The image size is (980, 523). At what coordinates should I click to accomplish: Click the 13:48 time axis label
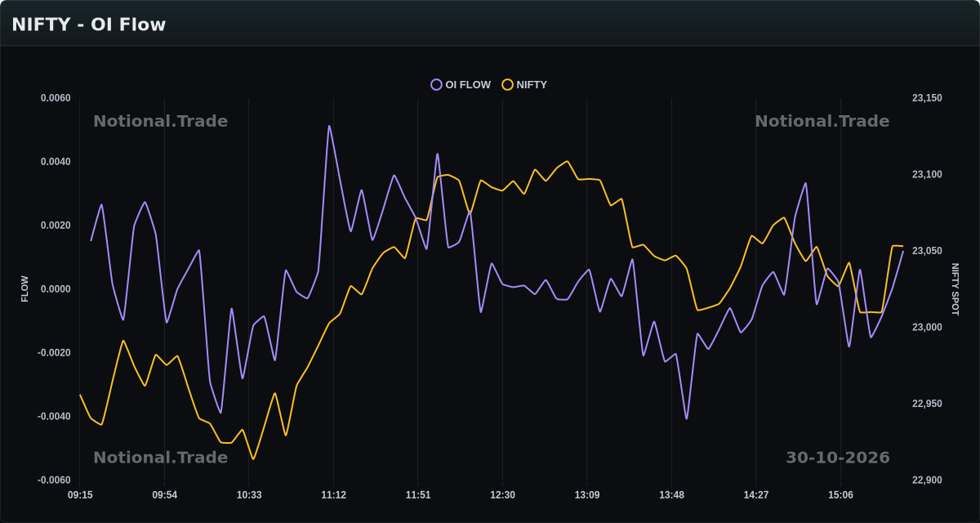click(x=671, y=495)
